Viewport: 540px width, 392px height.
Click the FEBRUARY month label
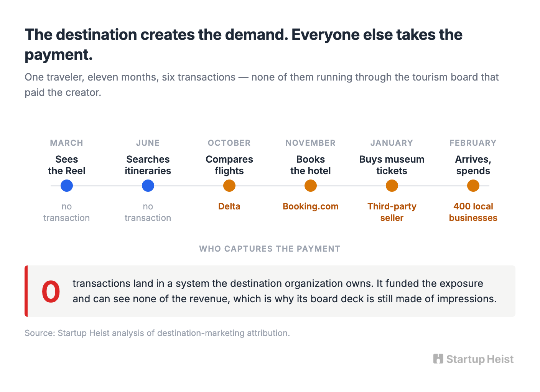(473, 143)
